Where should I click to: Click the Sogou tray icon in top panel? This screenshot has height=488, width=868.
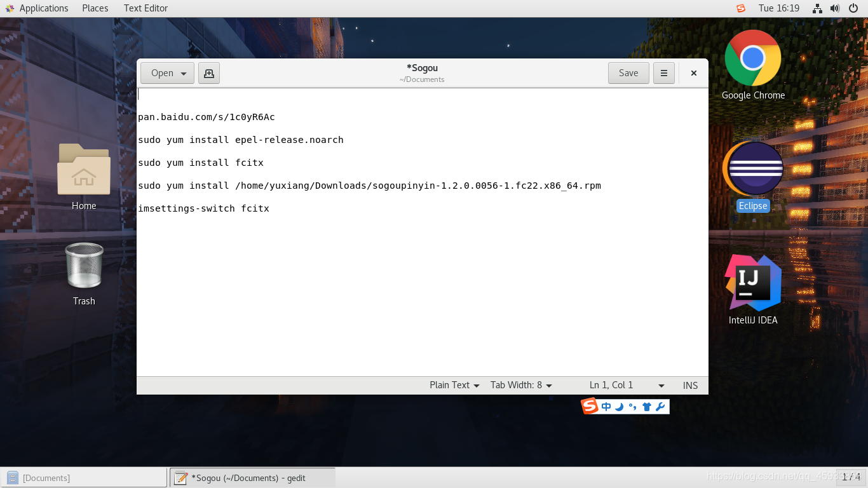tap(741, 8)
